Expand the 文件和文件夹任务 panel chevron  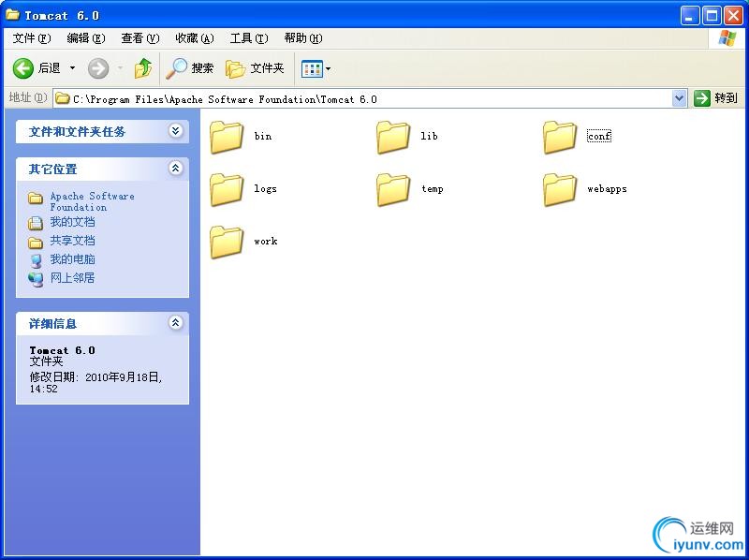[175, 130]
